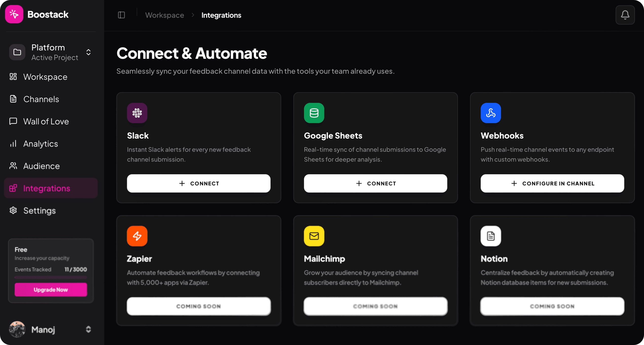
Task: Select the Integrations menu item
Action: tap(47, 188)
